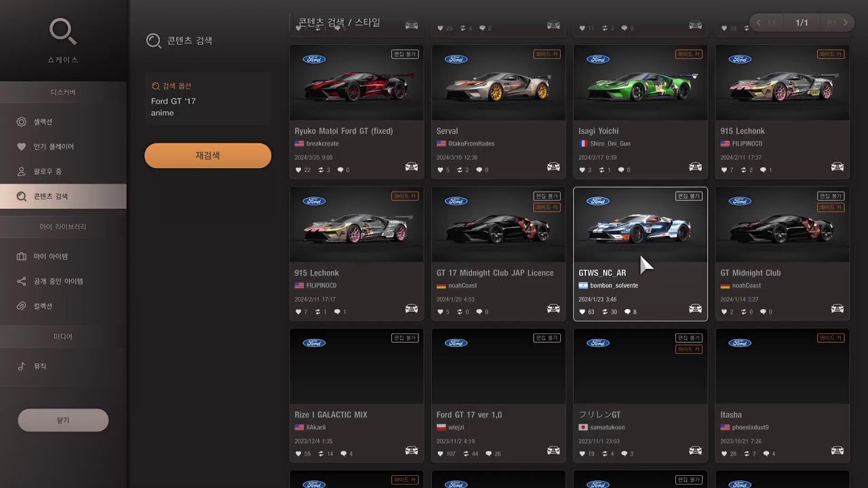Click car icon on GT Midnight Club card
Screen dimensions: 868x488
coord(837,309)
